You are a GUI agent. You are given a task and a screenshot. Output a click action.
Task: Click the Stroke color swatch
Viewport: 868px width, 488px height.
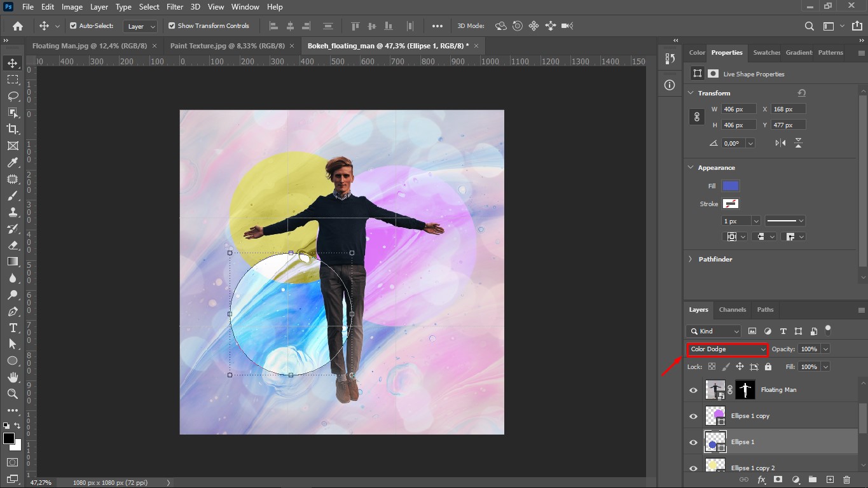pos(731,204)
